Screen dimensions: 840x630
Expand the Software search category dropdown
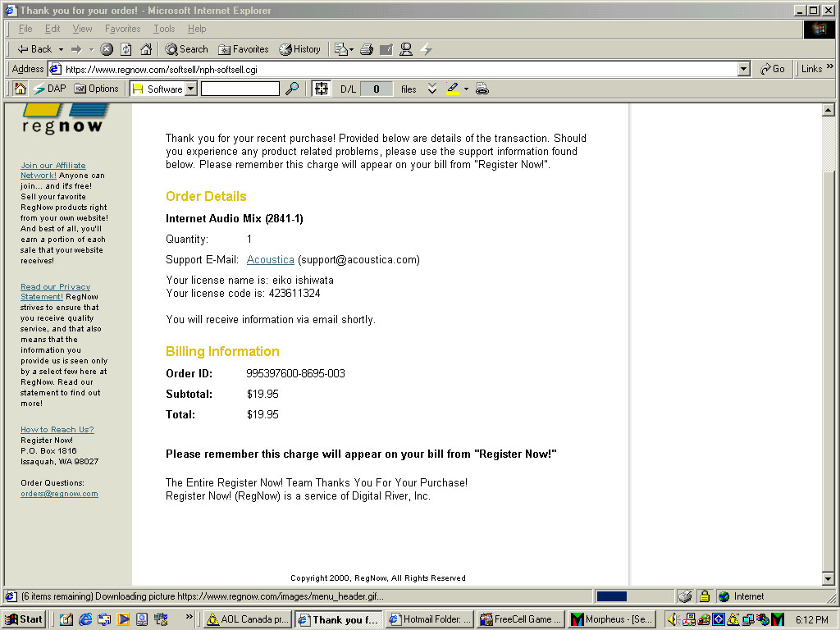[x=190, y=89]
